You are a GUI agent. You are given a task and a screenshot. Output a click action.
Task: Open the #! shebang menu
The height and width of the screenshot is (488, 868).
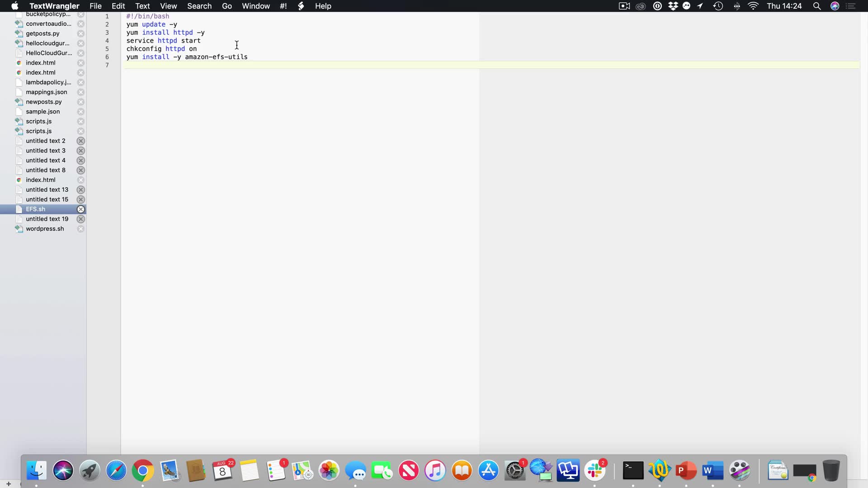[x=283, y=6]
